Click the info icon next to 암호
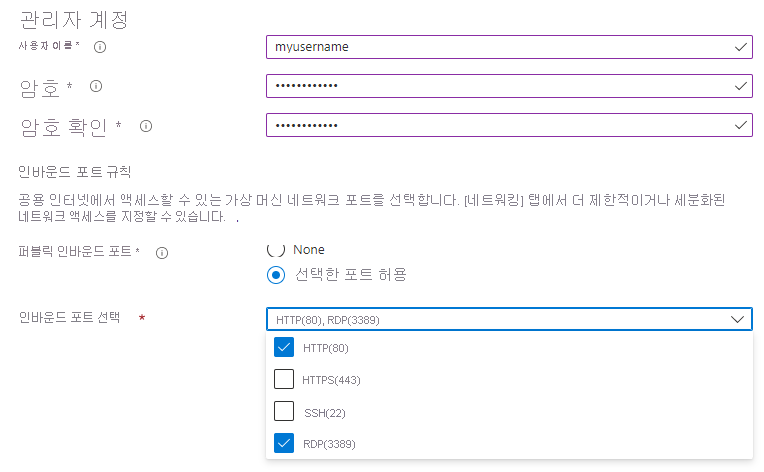 (96, 86)
